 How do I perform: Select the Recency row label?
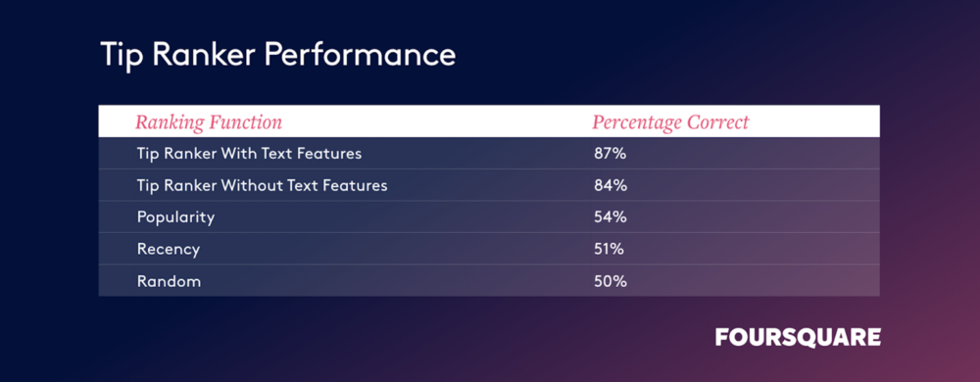(169, 250)
